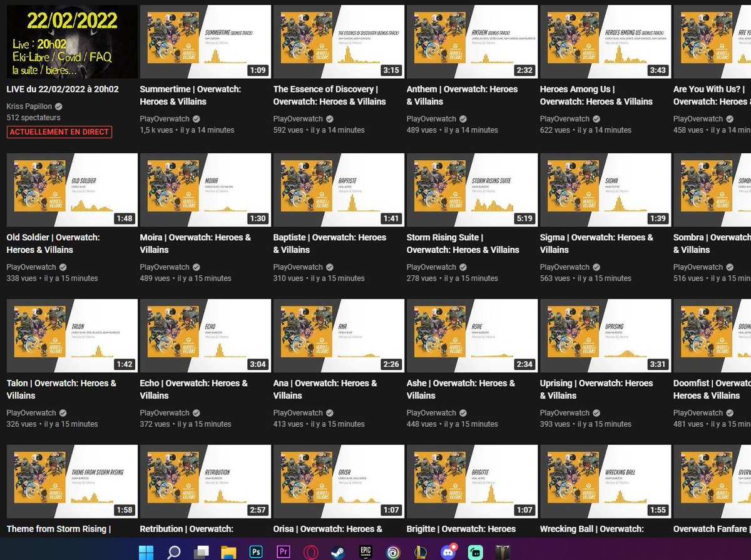The height and width of the screenshot is (560, 751).
Task: Open the 'Sombra | Overwatch' video title
Action: click(x=712, y=243)
